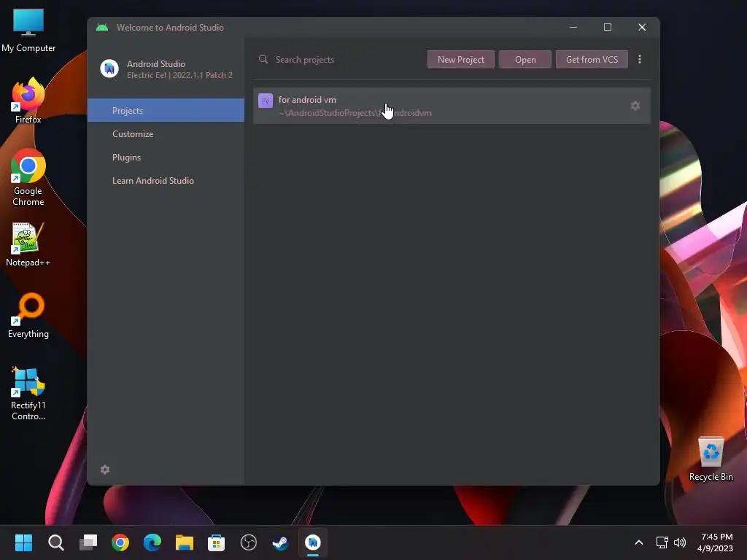Click the volume tray icon
This screenshot has height=560, width=747.
tap(680, 542)
